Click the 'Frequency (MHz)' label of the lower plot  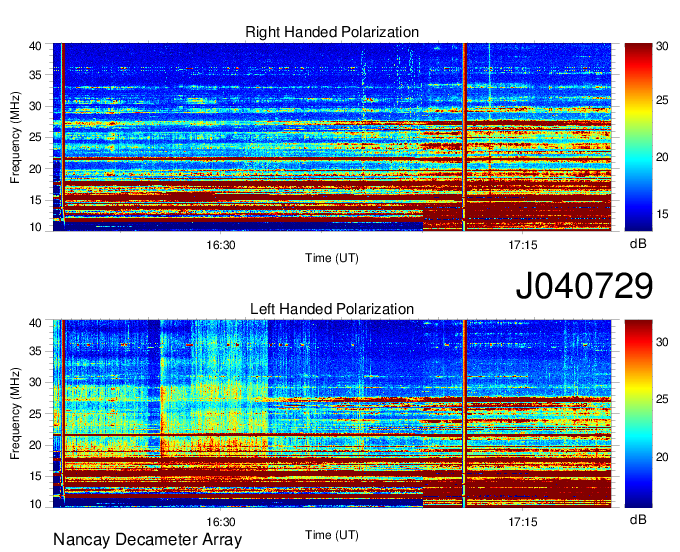[x=15, y=414]
